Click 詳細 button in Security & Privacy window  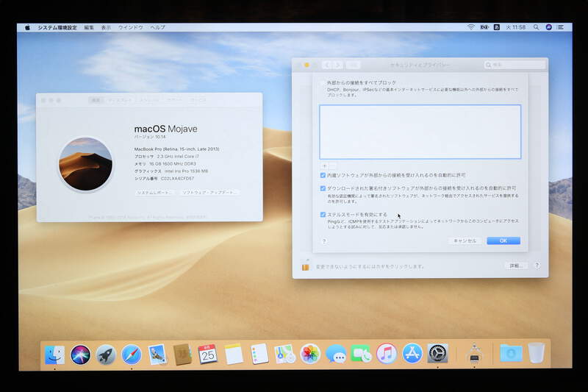pyautogui.click(x=516, y=266)
